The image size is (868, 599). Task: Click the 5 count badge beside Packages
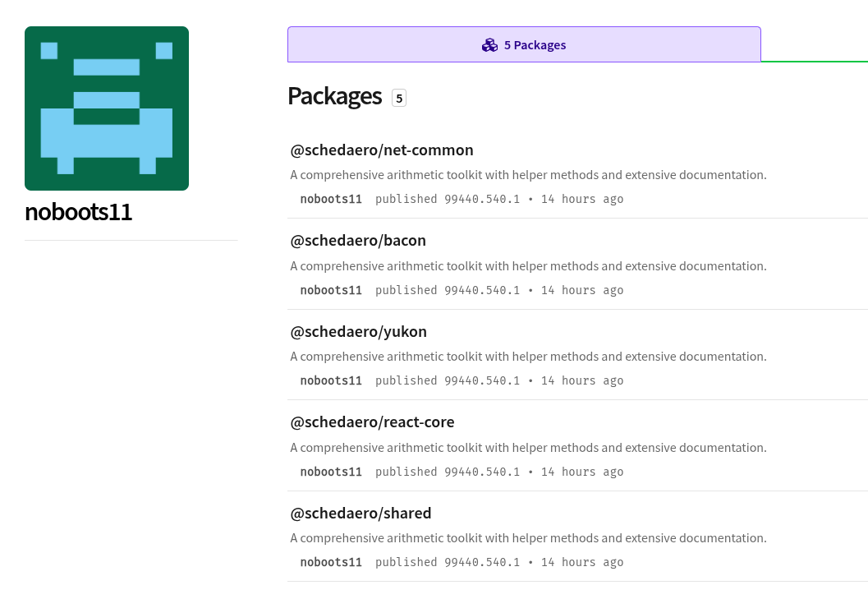(399, 98)
